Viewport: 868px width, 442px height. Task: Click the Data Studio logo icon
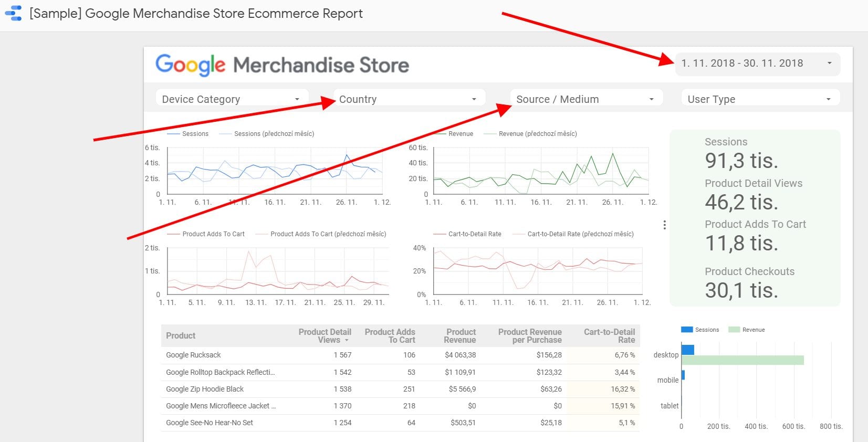14,13
